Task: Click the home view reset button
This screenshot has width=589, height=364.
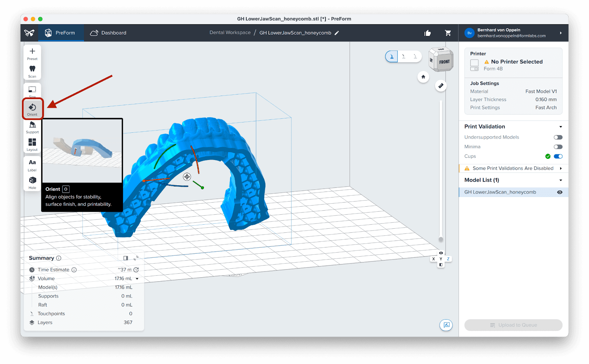Action: coord(423,77)
